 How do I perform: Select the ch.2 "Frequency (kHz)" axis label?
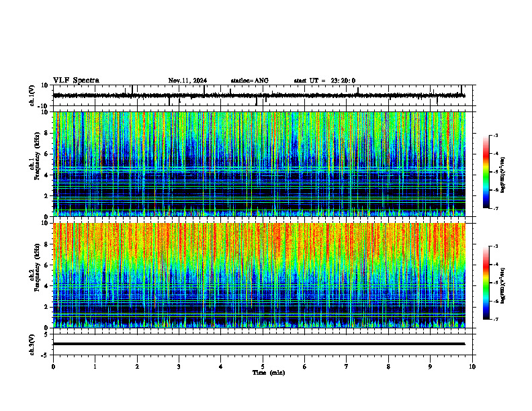[x=38, y=267]
